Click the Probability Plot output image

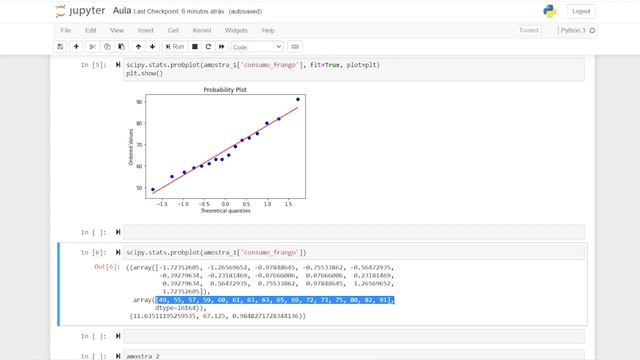pos(217,150)
